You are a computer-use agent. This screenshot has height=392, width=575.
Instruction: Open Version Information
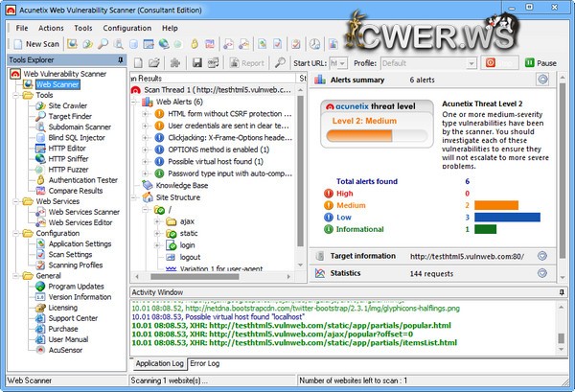click(80, 297)
